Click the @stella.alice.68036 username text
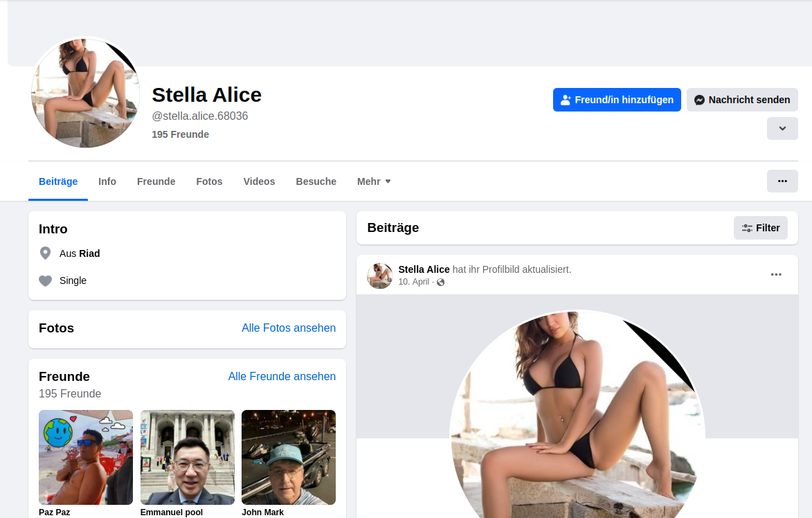812x518 pixels. (x=200, y=116)
